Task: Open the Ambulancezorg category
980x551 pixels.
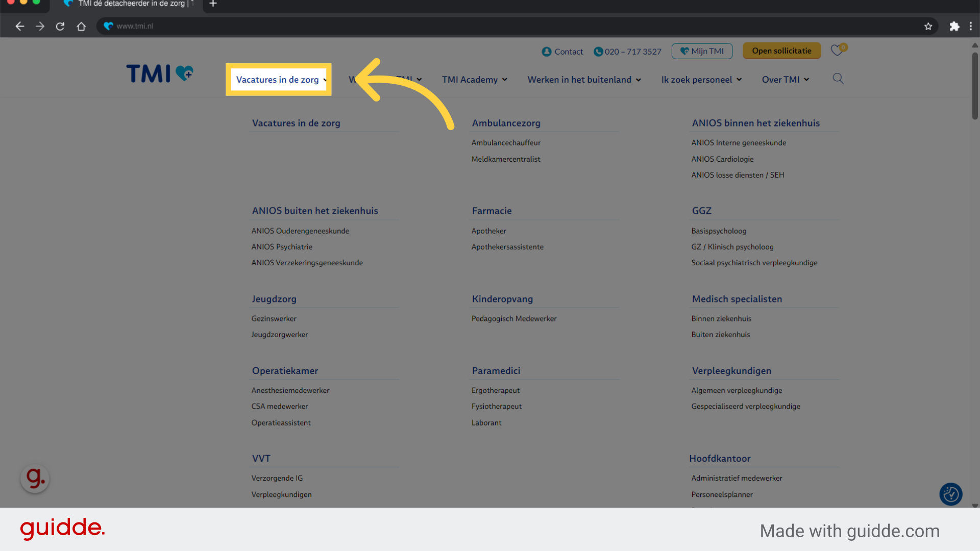Action: coord(506,123)
